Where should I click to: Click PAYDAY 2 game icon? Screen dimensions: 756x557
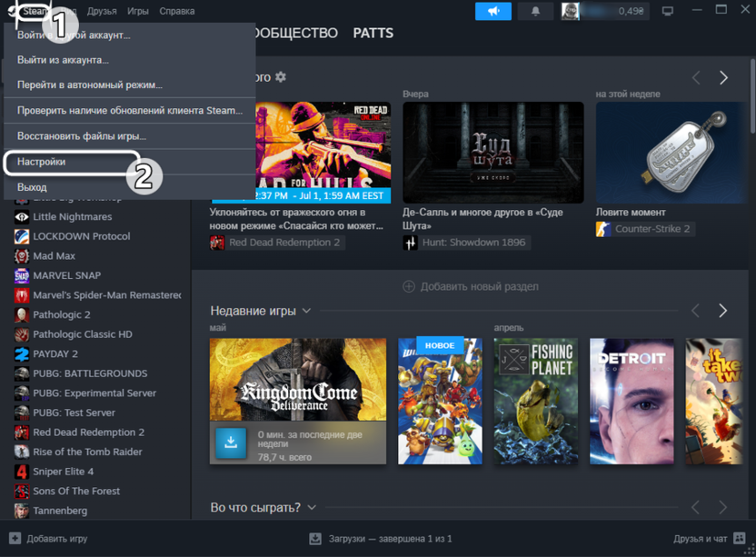coord(22,354)
